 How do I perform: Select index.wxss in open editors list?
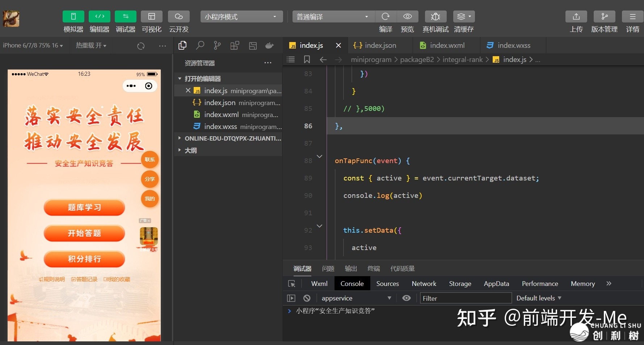tap(228, 126)
